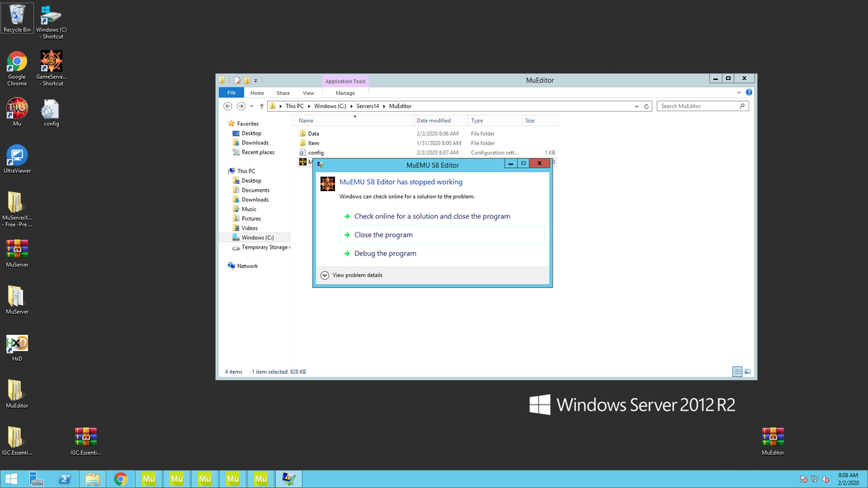This screenshot has height=488, width=868.
Task: Open Chrome from the taskbar
Action: click(121, 479)
